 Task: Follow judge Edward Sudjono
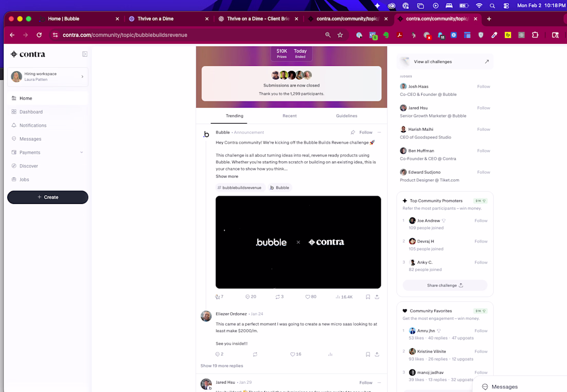click(x=483, y=173)
